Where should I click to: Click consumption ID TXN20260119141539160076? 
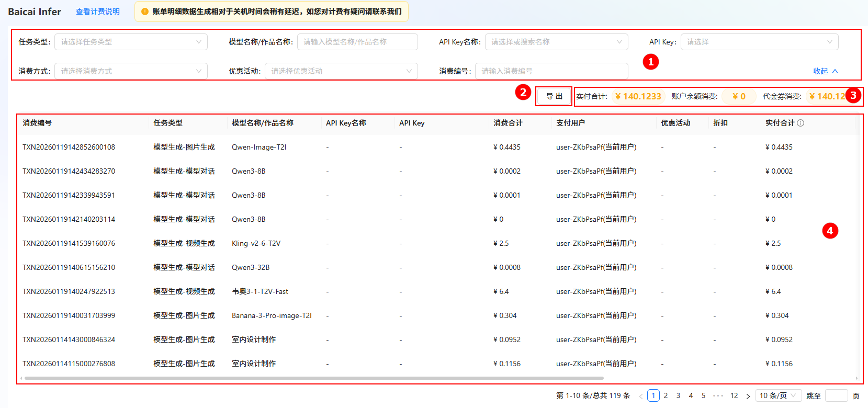point(69,243)
